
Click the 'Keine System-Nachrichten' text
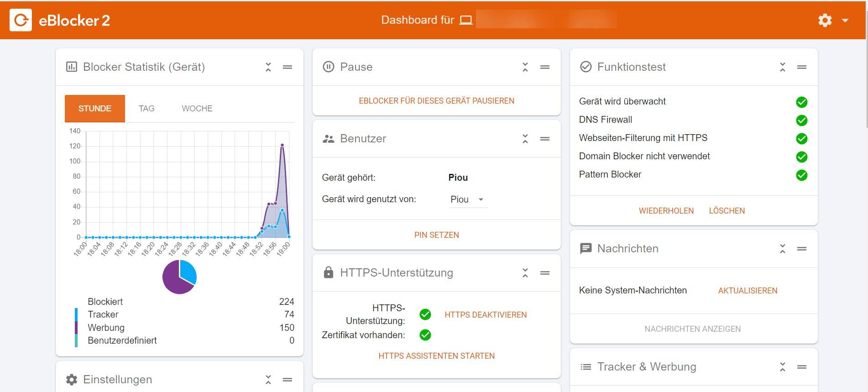tap(633, 290)
